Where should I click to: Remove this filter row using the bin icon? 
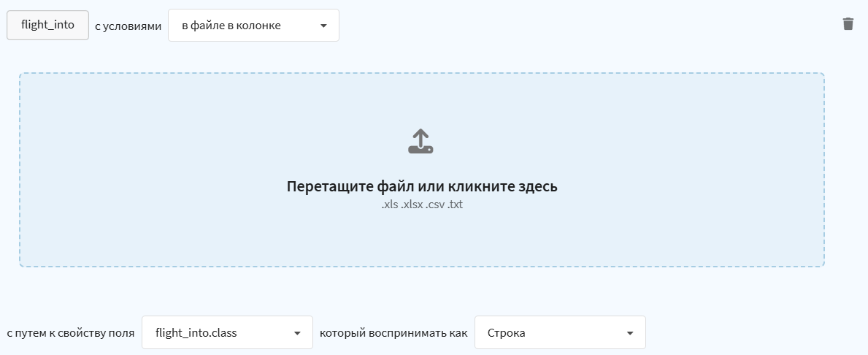tap(848, 24)
